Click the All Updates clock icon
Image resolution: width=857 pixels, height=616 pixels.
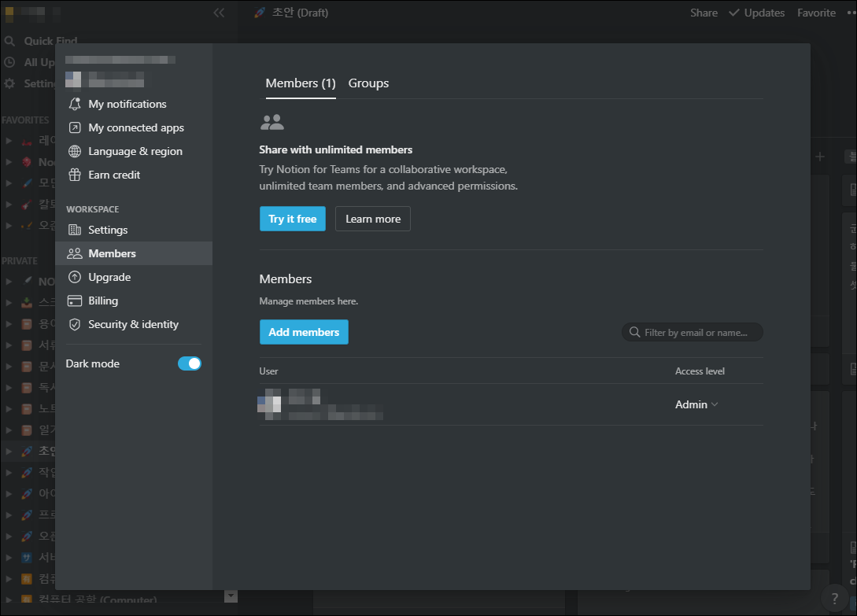(9, 62)
